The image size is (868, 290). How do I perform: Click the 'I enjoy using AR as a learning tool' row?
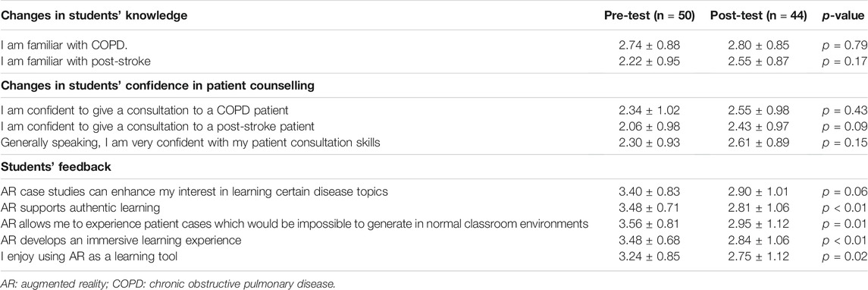coord(434,257)
